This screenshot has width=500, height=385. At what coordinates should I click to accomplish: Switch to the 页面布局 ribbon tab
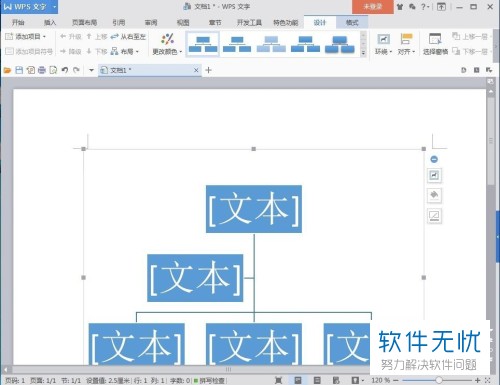(84, 22)
